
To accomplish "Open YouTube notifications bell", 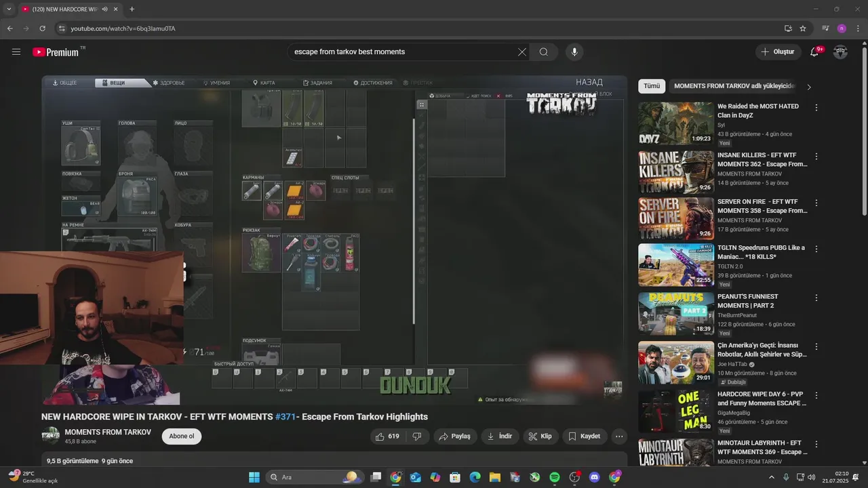I will coord(815,52).
